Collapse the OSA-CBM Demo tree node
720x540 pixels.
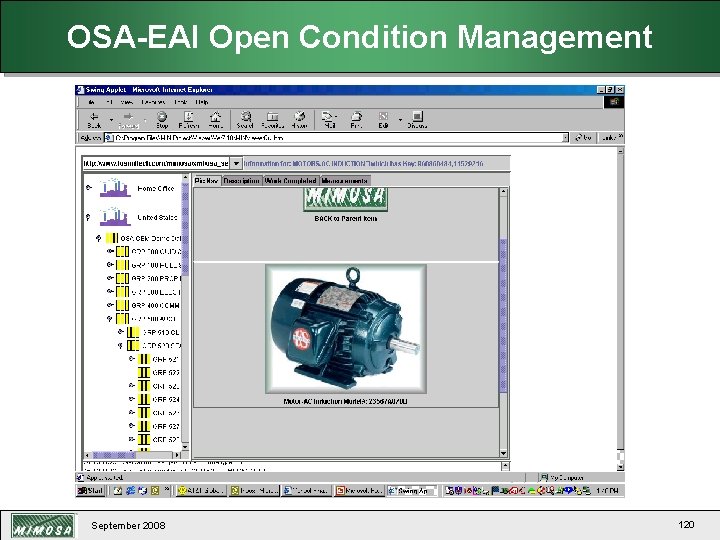point(98,238)
